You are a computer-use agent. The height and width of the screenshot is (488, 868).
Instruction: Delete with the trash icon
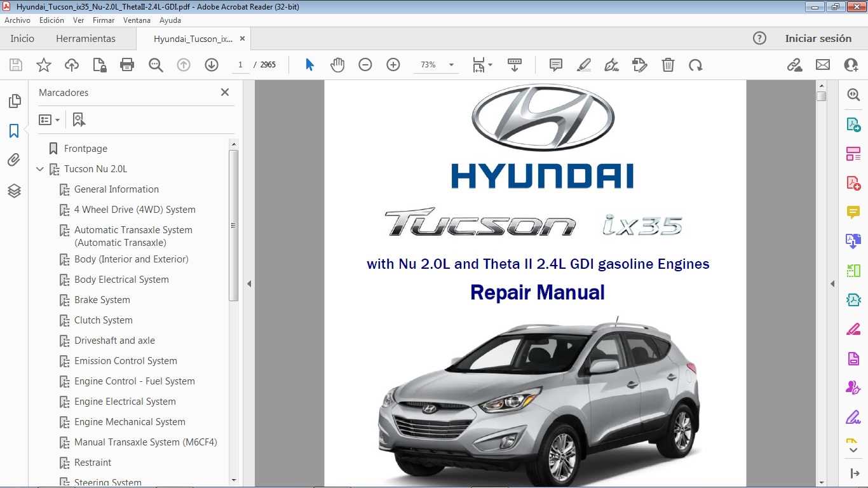pos(668,65)
